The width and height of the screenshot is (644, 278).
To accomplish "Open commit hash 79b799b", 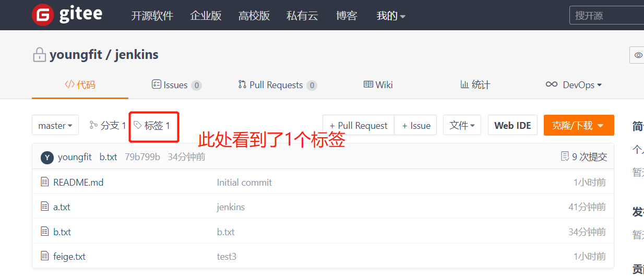I will click(142, 157).
